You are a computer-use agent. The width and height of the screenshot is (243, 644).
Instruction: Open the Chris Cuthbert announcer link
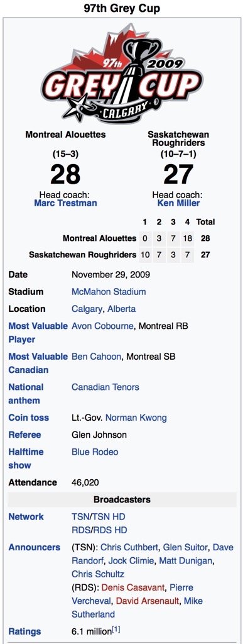pos(129,547)
